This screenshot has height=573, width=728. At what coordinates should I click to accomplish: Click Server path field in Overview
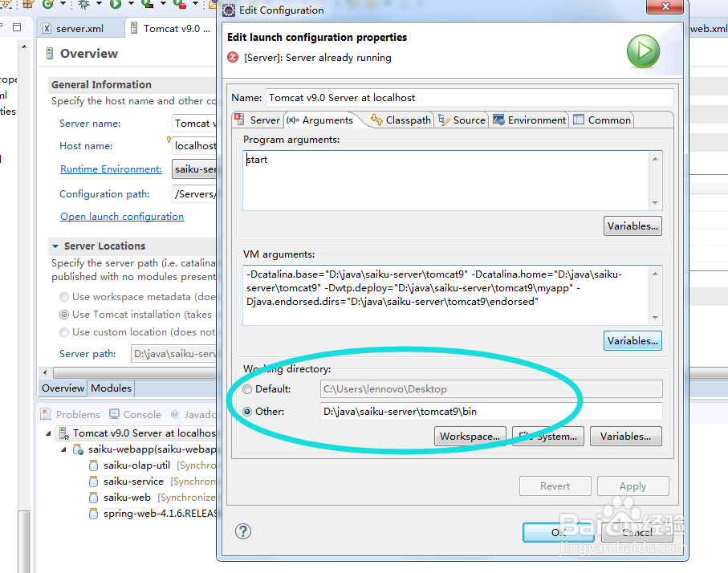173,354
